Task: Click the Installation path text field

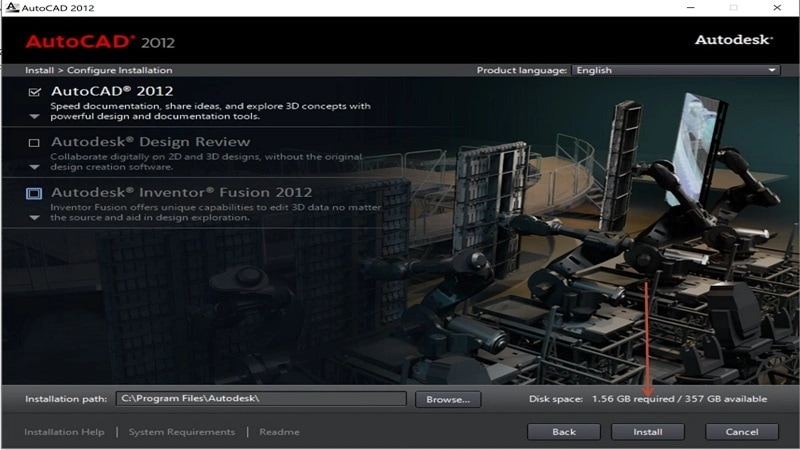Action: tap(260, 399)
